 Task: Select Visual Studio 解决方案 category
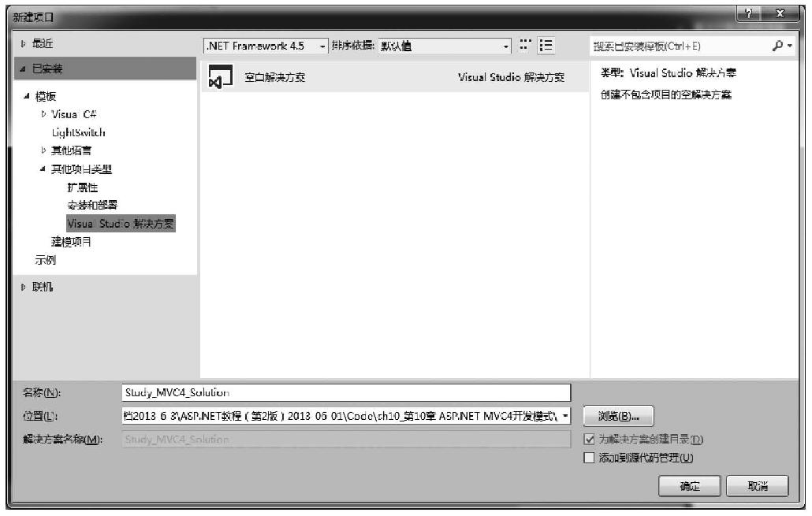pos(121,224)
